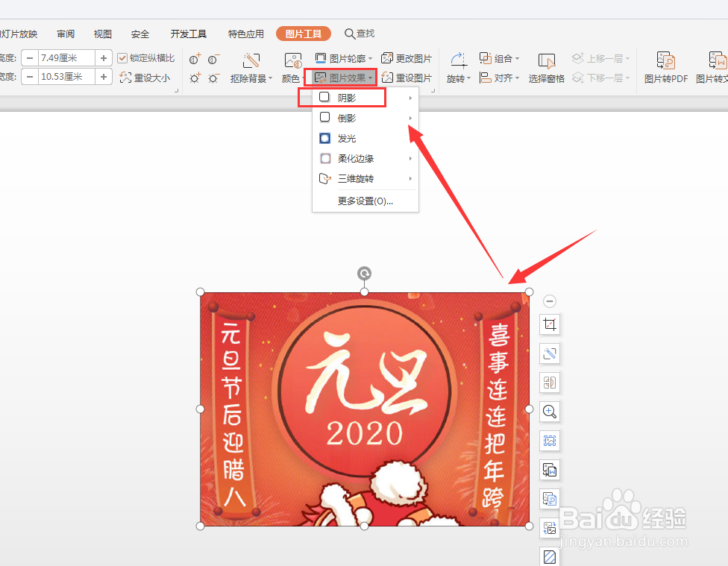Decrease brightness with the sun minus icon
The width and height of the screenshot is (728, 566).
(213, 78)
